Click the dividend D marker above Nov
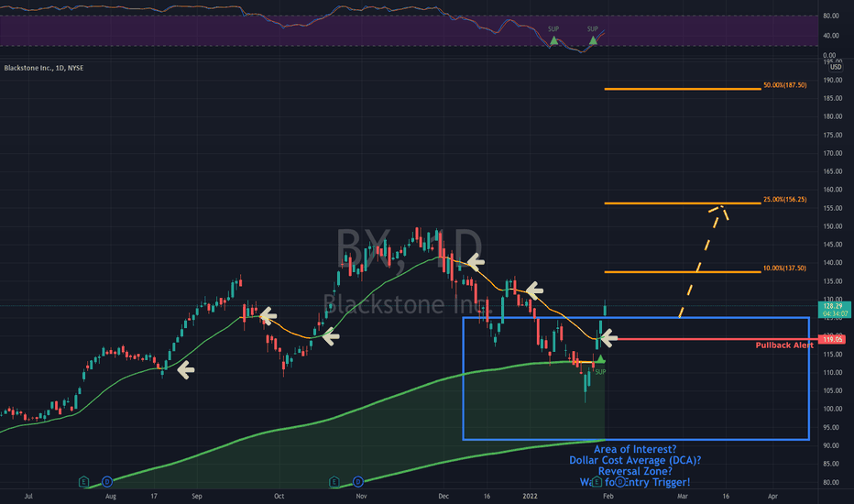The height and width of the screenshot is (504, 854). 358,482
